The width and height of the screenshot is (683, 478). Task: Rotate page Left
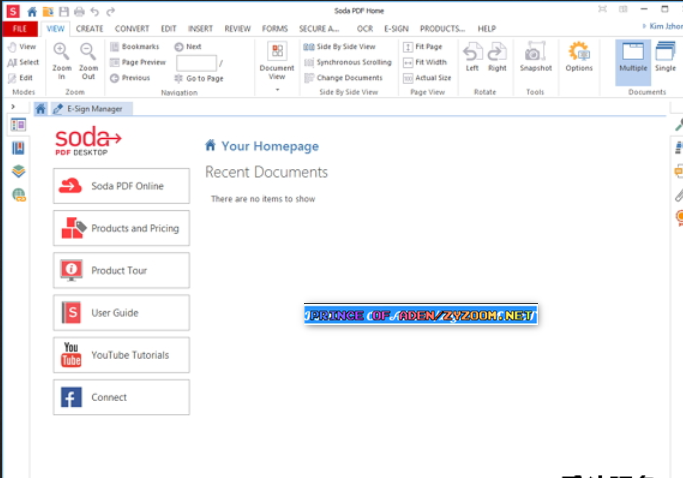tap(472, 57)
